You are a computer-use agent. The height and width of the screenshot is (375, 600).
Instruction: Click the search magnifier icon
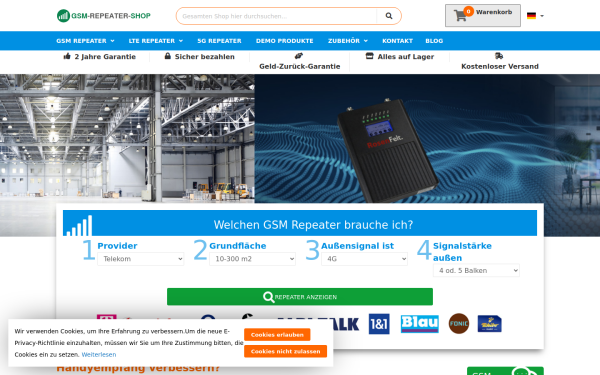click(x=389, y=16)
